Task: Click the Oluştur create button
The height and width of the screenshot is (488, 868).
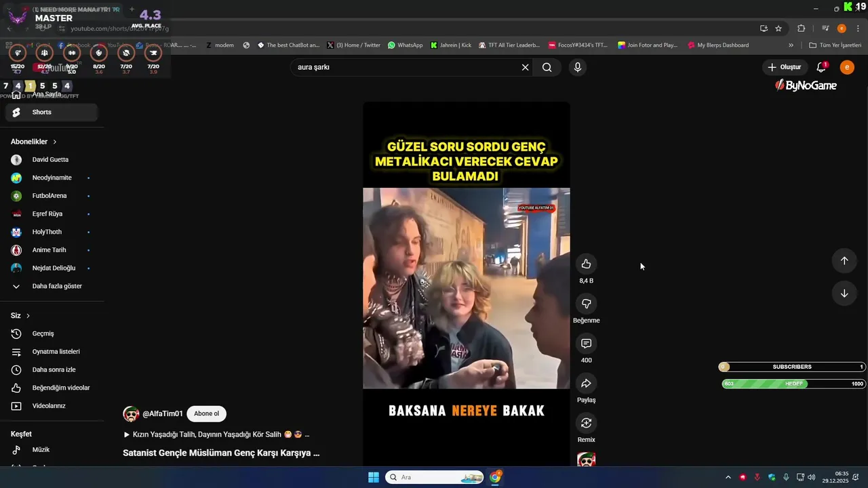Action: (x=784, y=67)
